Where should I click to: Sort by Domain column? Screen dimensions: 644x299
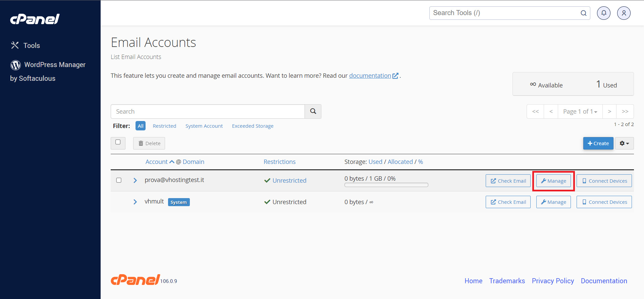(x=194, y=162)
